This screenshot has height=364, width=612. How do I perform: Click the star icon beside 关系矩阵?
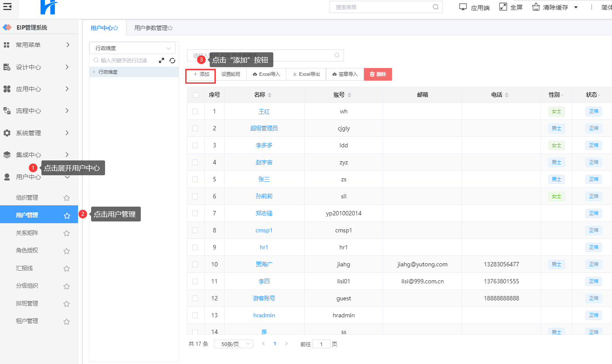pos(67,233)
